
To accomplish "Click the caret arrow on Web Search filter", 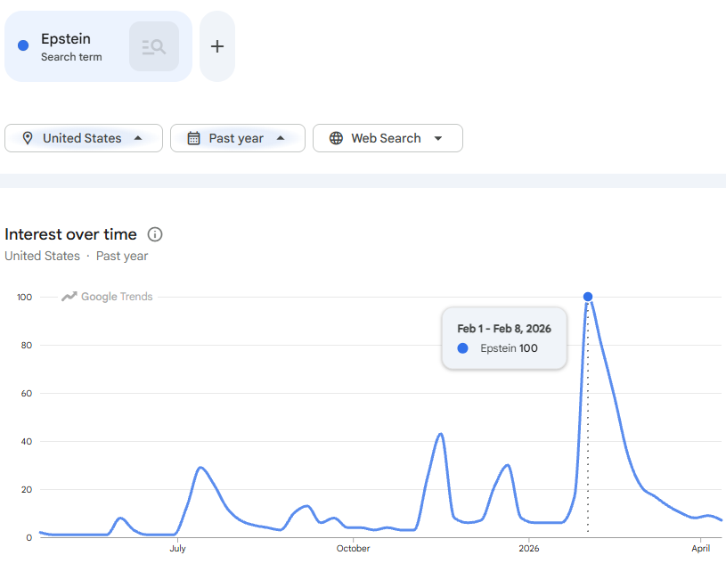I will (438, 138).
